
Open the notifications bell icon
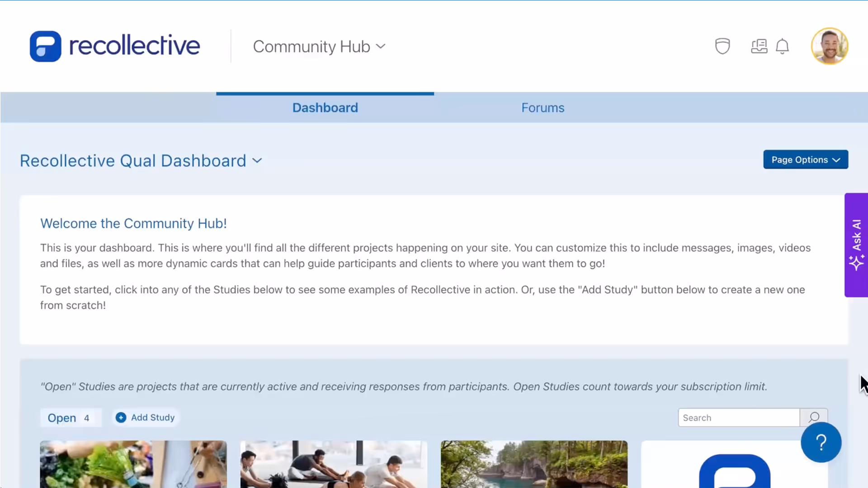pos(782,46)
